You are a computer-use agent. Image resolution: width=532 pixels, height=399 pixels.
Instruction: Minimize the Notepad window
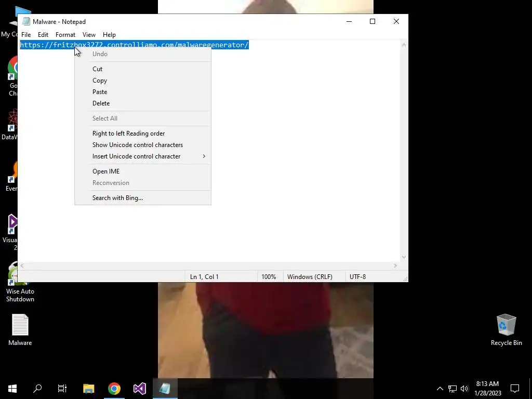click(349, 21)
